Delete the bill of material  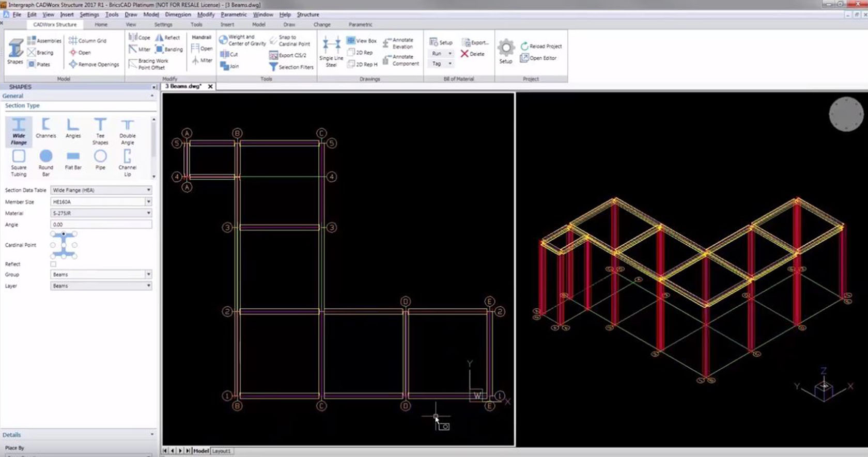tap(472, 54)
